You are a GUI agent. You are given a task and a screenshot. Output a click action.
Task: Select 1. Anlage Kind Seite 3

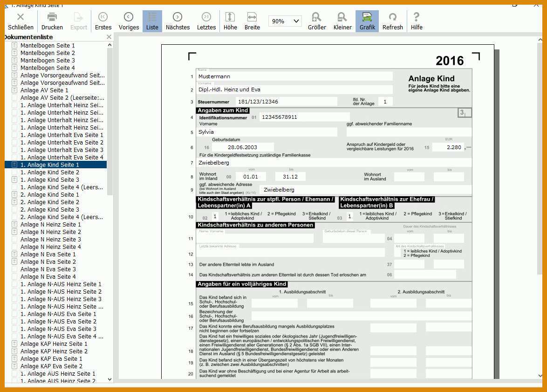tap(49, 180)
